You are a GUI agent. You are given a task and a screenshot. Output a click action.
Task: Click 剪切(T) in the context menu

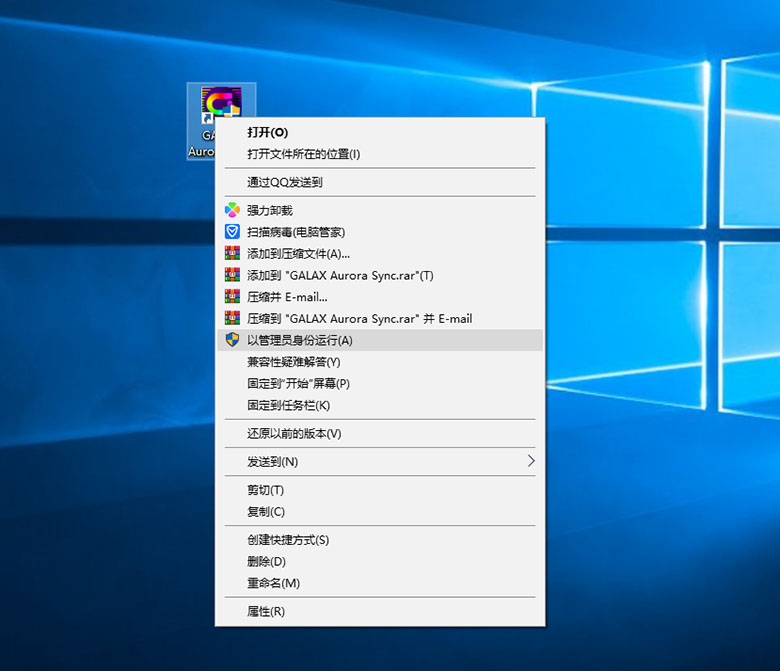[265, 490]
